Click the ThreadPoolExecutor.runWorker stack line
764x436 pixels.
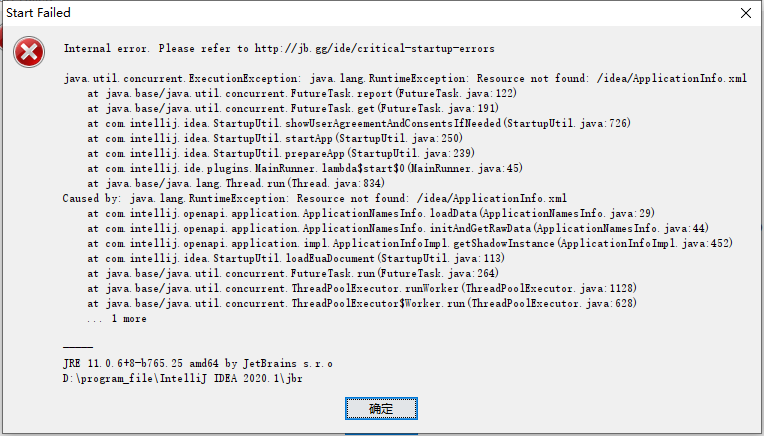(x=362, y=289)
